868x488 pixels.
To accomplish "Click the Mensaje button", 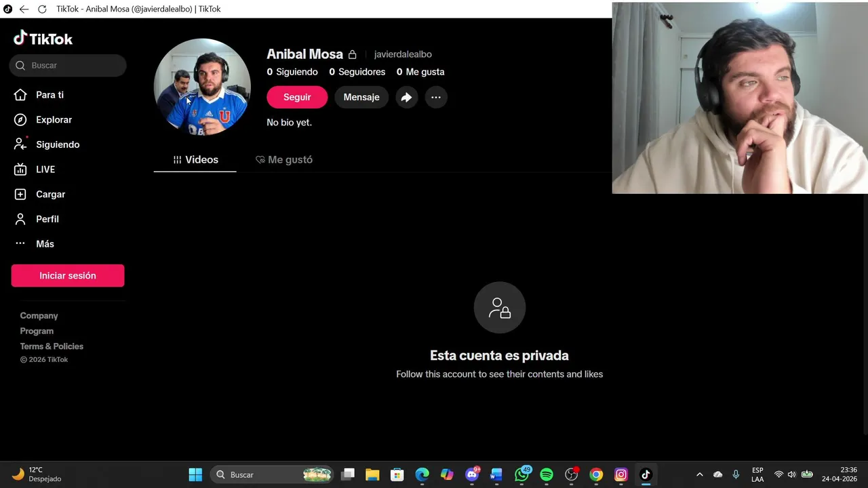I will (x=361, y=97).
